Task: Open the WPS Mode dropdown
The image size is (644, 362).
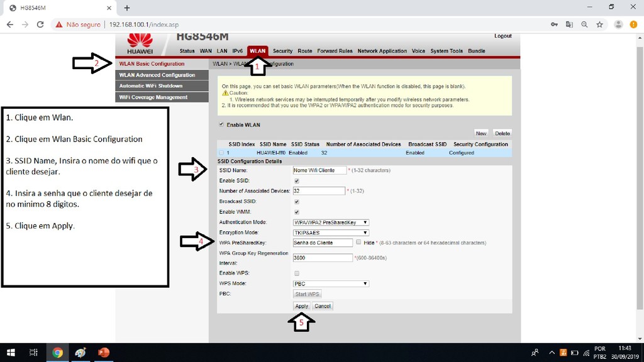Action: pyautogui.click(x=331, y=283)
